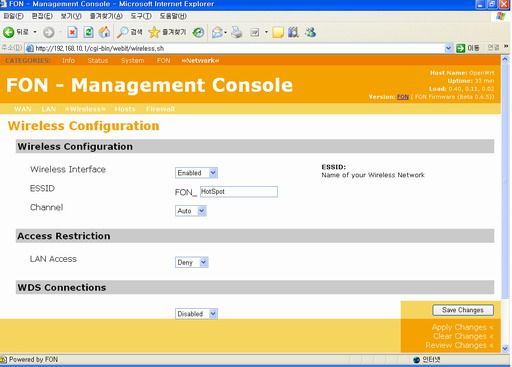
Task: Click the Mail envelope toolbar icon
Action: [x=217, y=32]
